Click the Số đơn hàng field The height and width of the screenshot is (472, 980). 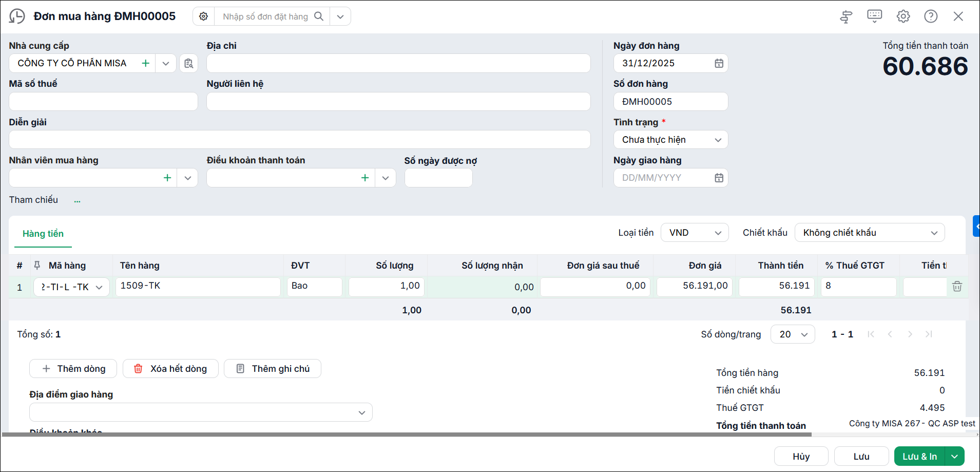tap(670, 101)
